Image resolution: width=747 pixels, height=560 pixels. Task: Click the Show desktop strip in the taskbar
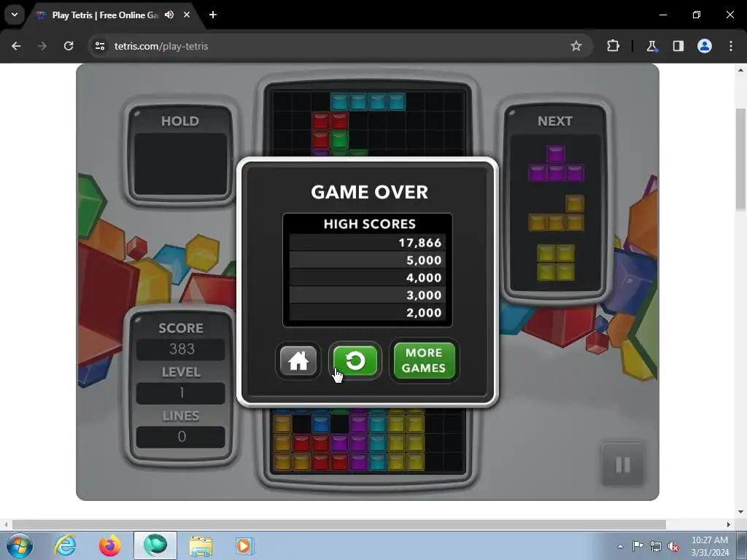742,545
